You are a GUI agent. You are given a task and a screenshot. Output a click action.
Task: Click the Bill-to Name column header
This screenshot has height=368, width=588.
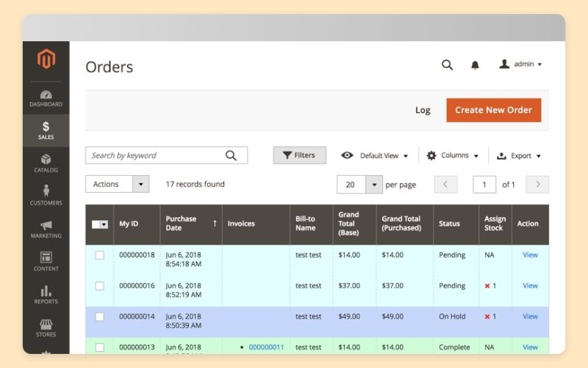(x=311, y=224)
